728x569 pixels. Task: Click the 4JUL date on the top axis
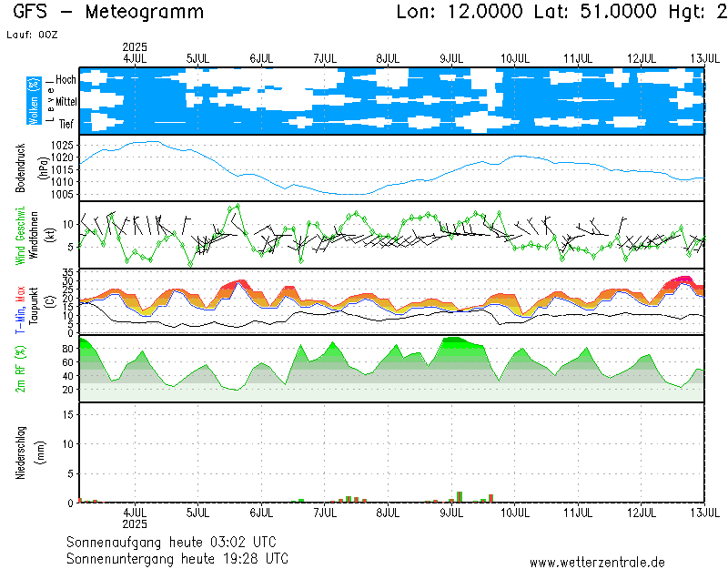click(135, 59)
